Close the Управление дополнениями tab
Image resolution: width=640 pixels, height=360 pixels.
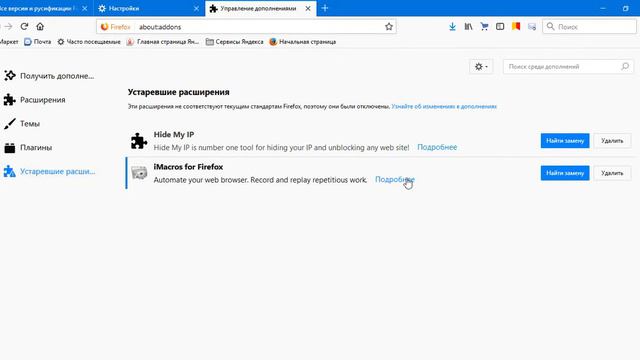coord(308,8)
